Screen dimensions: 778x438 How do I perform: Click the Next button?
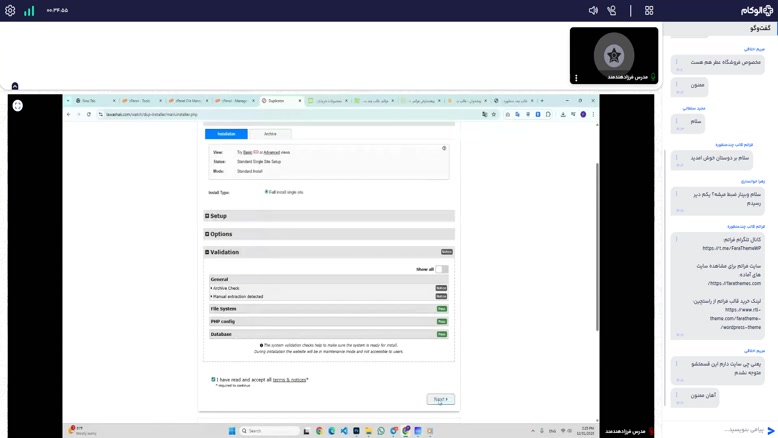tap(440, 399)
